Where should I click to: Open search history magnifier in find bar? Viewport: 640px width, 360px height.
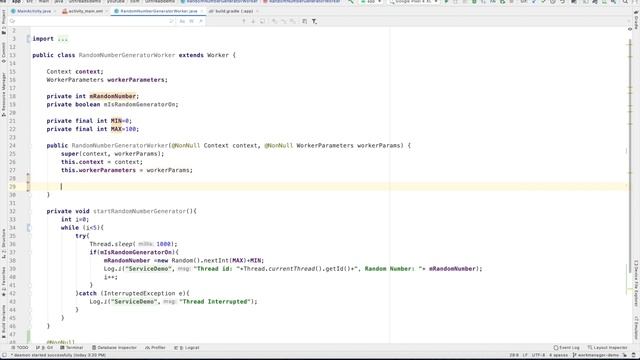coord(12,21)
